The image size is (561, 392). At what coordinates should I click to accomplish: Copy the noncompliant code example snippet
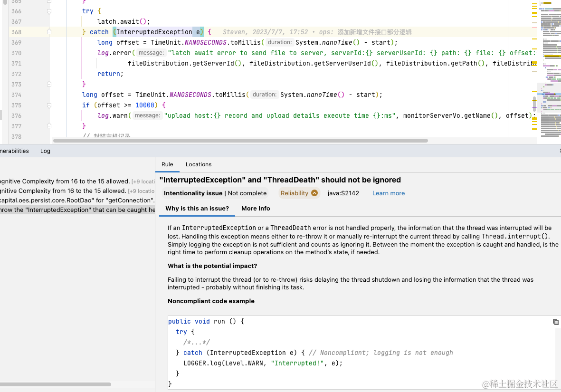[x=555, y=322]
